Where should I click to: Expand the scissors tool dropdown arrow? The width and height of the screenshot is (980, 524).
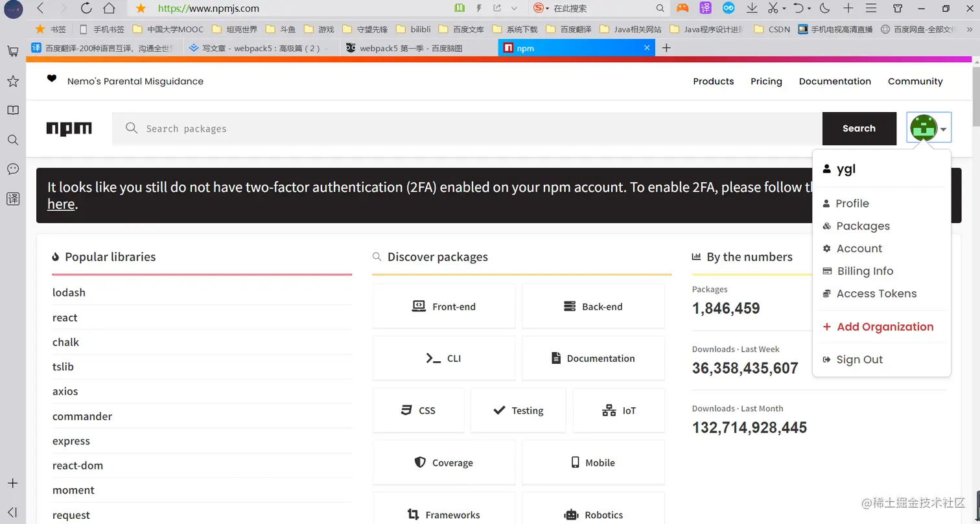point(784,9)
